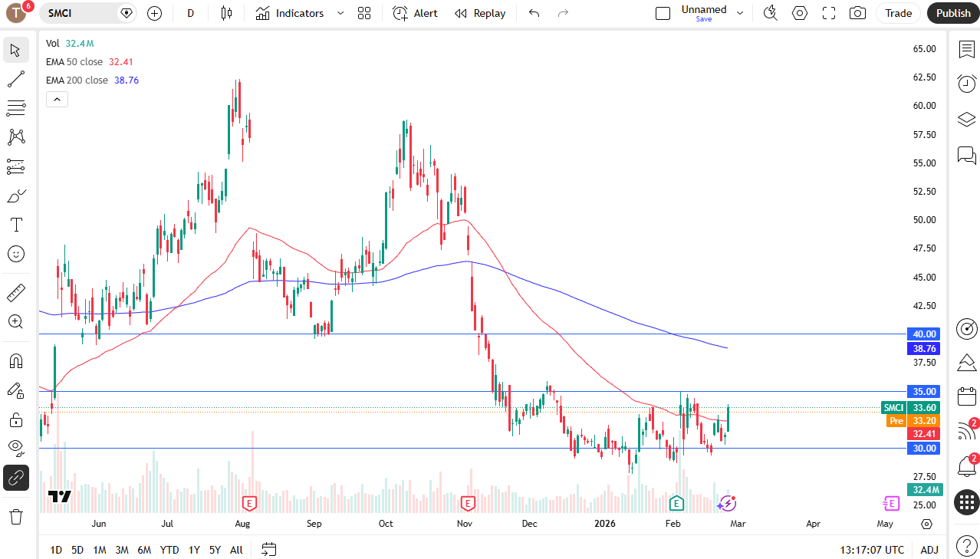Open the quick search icon
This screenshot has height=559, width=980.
pos(771,13)
